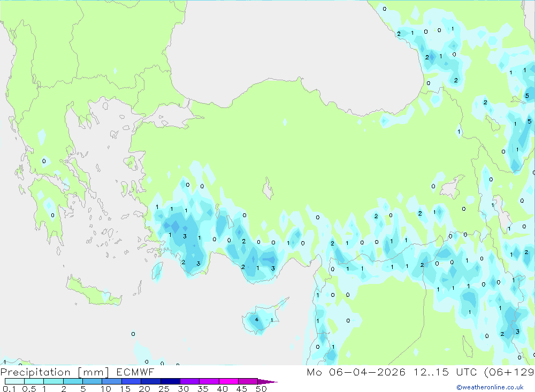Click the legend label "50"
This screenshot has width=535, height=392.
[261, 389]
